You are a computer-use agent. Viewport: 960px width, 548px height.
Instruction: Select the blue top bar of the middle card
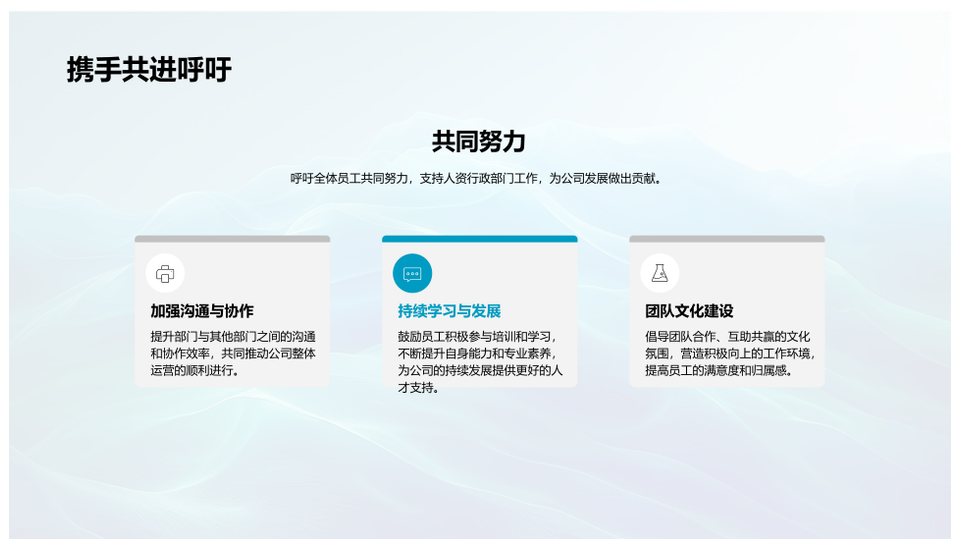click(479, 239)
